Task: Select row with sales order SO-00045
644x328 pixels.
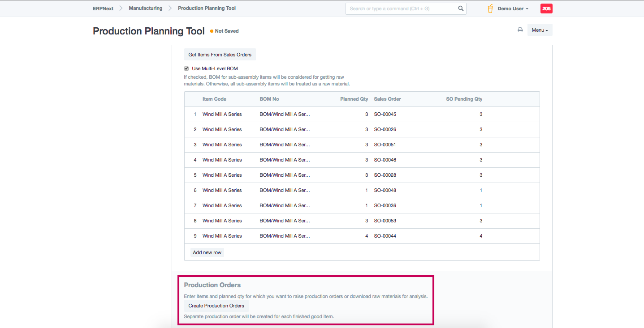Action: 385,114
